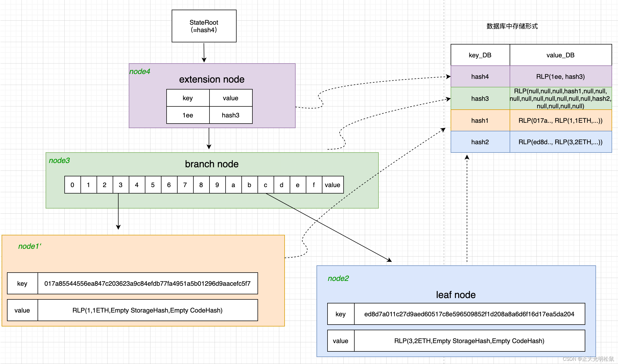Click the value_DB column header

click(x=560, y=55)
